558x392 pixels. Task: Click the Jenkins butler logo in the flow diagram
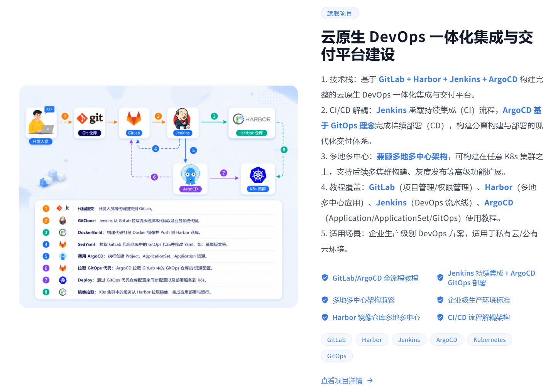tap(182, 119)
